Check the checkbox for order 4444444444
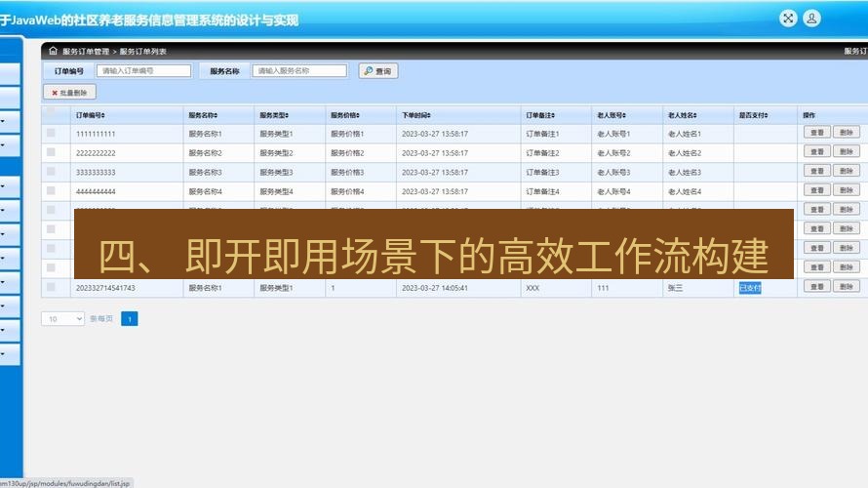The height and width of the screenshot is (488, 868). (x=51, y=191)
